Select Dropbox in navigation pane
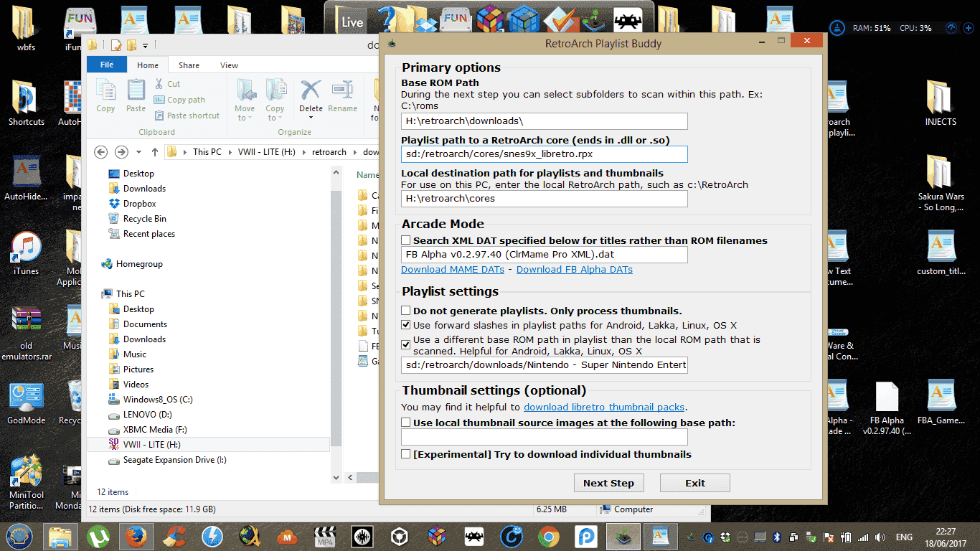The image size is (980, 551). [x=139, y=204]
